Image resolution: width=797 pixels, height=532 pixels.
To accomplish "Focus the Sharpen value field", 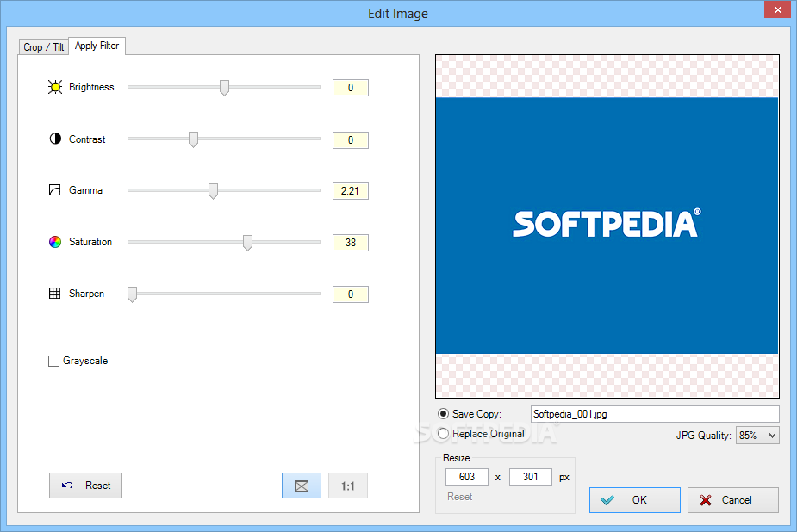I will coord(350,294).
